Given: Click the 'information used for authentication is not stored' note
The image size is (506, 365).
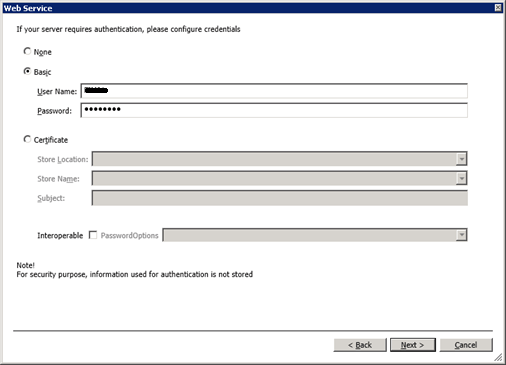Looking at the screenshot, I should pyautogui.click(x=171, y=274).
